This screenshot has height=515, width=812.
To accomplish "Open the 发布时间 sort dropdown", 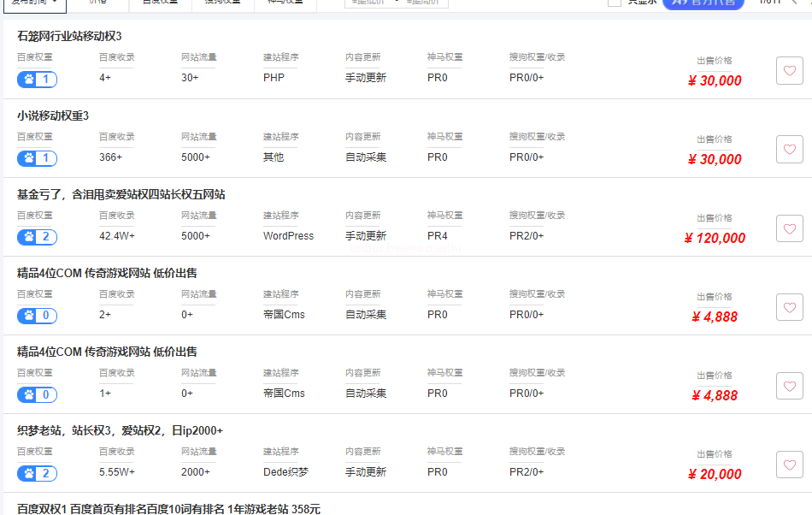I will 35,3.
